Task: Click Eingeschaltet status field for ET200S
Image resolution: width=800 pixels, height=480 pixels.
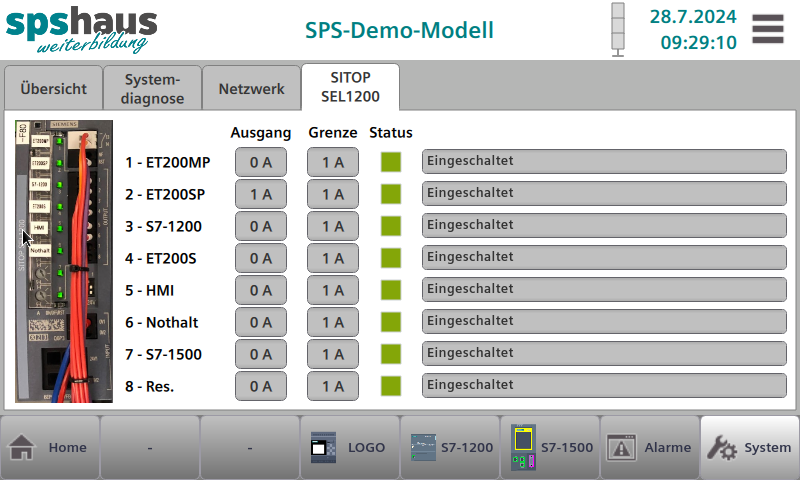Action: [x=604, y=258]
